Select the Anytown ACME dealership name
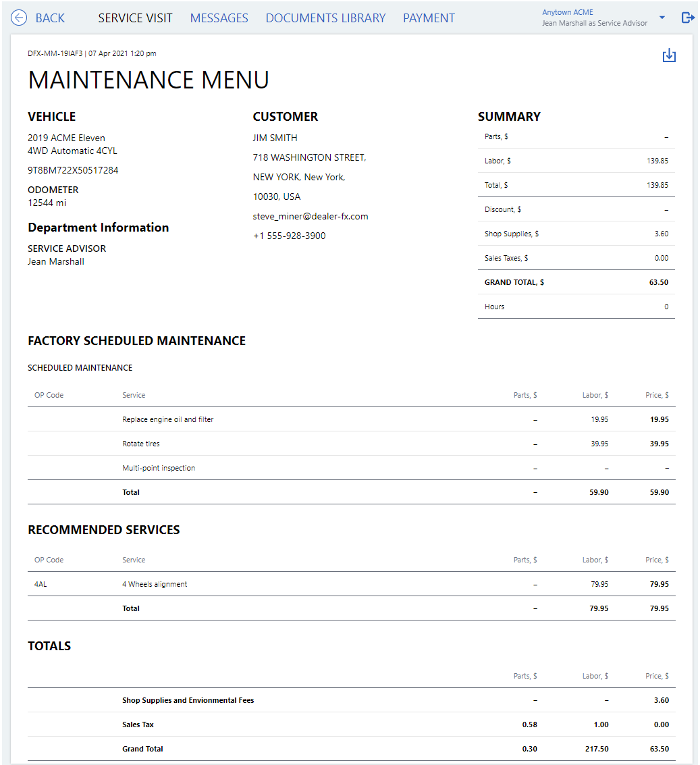The image size is (700, 765). [x=567, y=12]
